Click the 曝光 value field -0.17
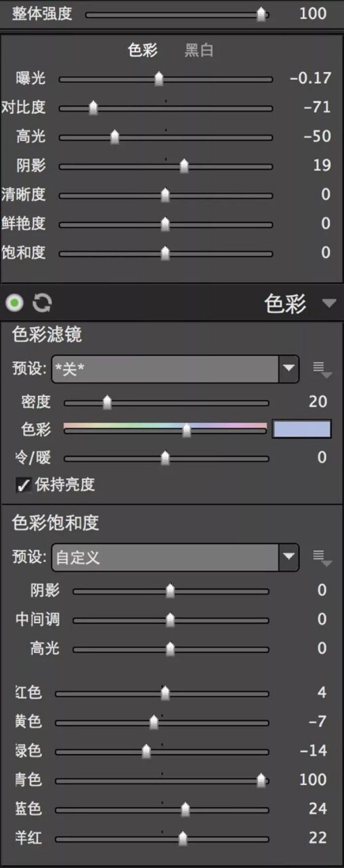The width and height of the screenshot is (344, 868). (310, 78)
